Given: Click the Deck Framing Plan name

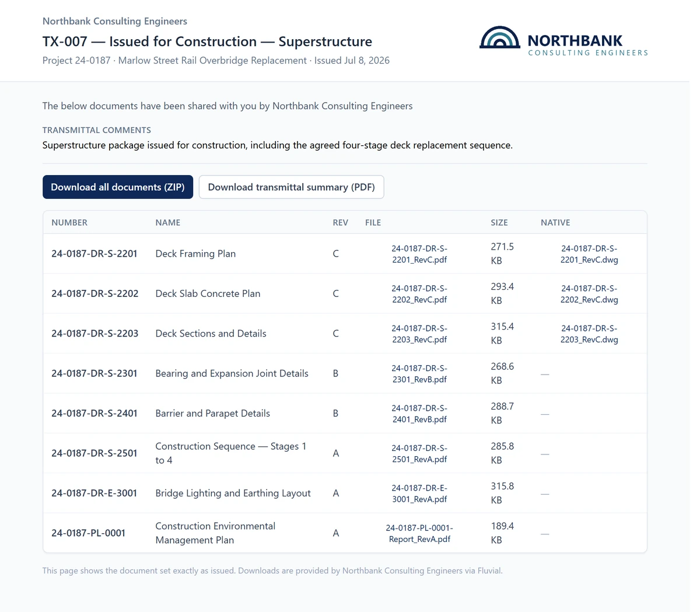Looking at the screenshot, I should (x=195, y=254).
